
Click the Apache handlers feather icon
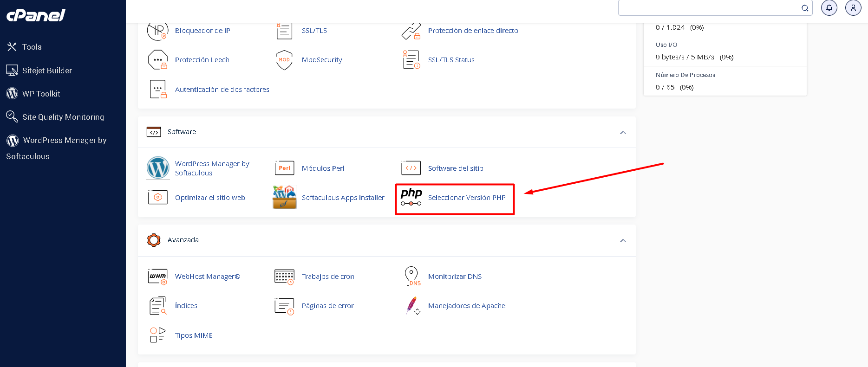(x=412, y=306)
